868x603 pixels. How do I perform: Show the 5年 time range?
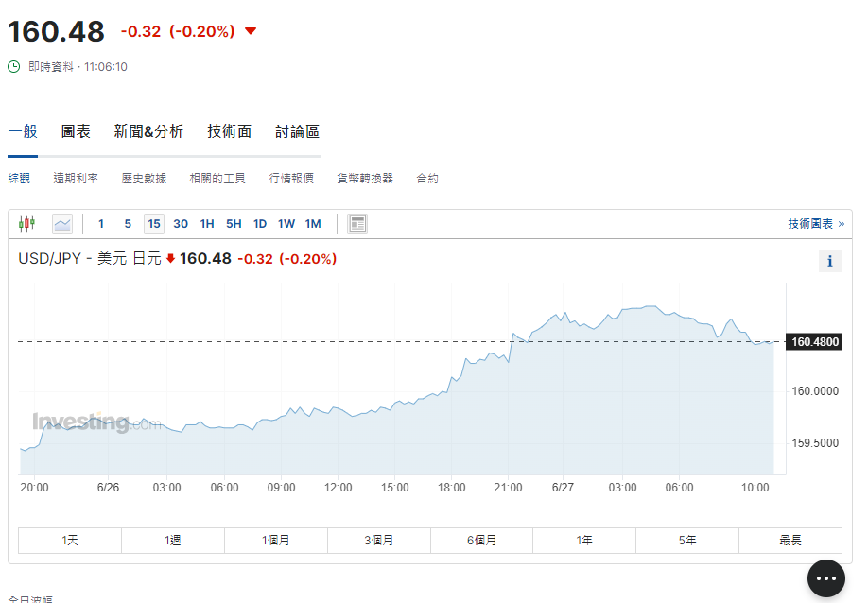tap(687, 541)
